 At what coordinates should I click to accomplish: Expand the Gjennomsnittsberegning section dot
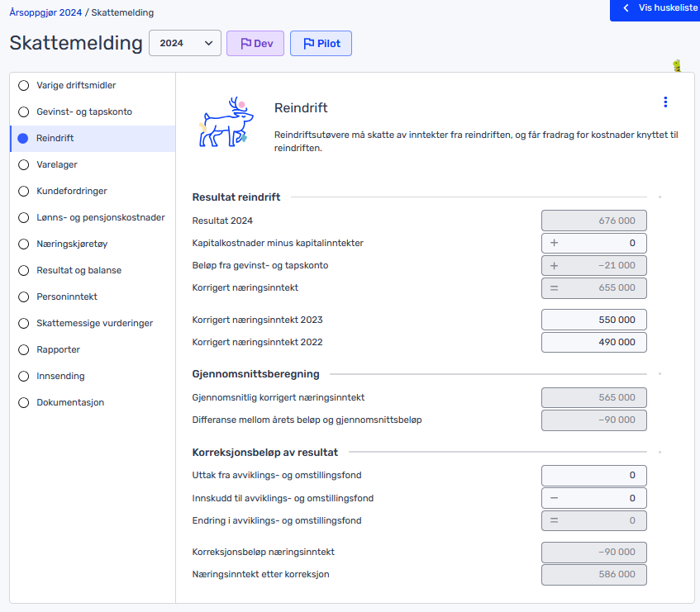click(x=660, y=374)
